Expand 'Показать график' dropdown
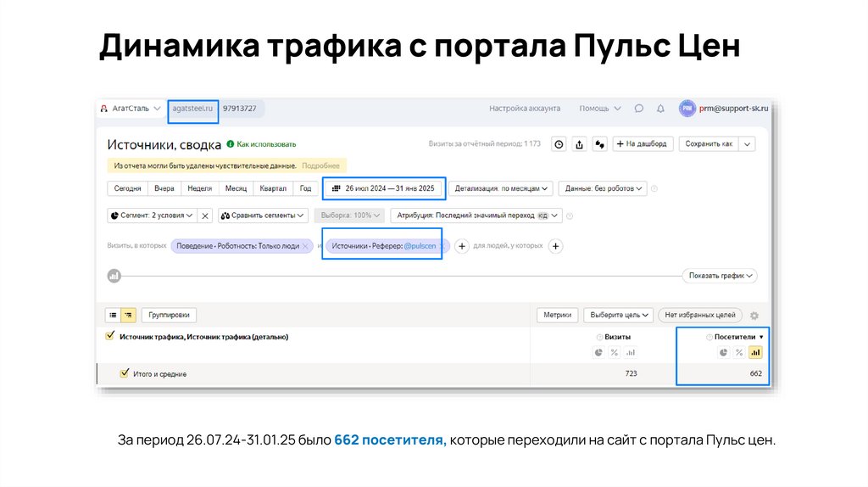Screen dimensions: 868x487 721,276
